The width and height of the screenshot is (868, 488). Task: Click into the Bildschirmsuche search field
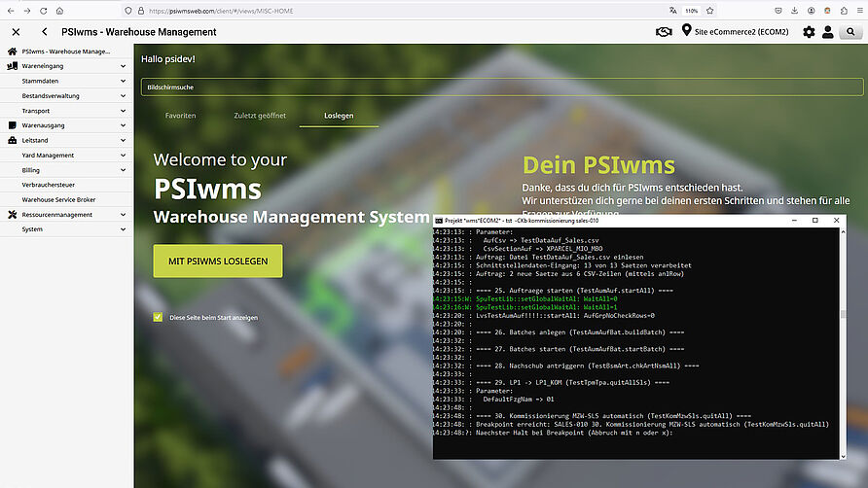pyautogui.click(x=502, y=87)
